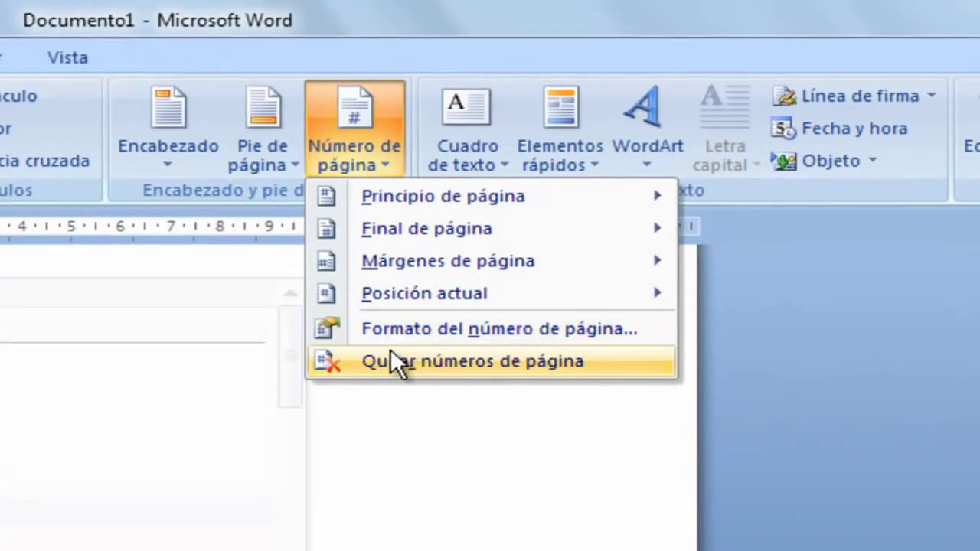Click the ruler scroll-up arrow above page
Viewport: 980px width, 551px height.
290,293
